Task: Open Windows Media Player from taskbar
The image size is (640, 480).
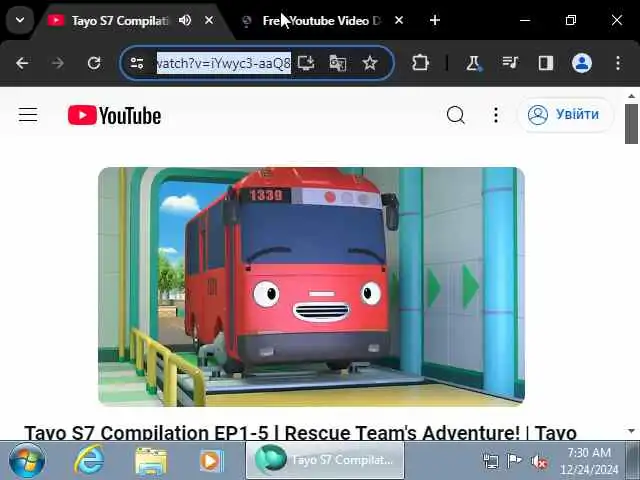Action: coord(211,461)
